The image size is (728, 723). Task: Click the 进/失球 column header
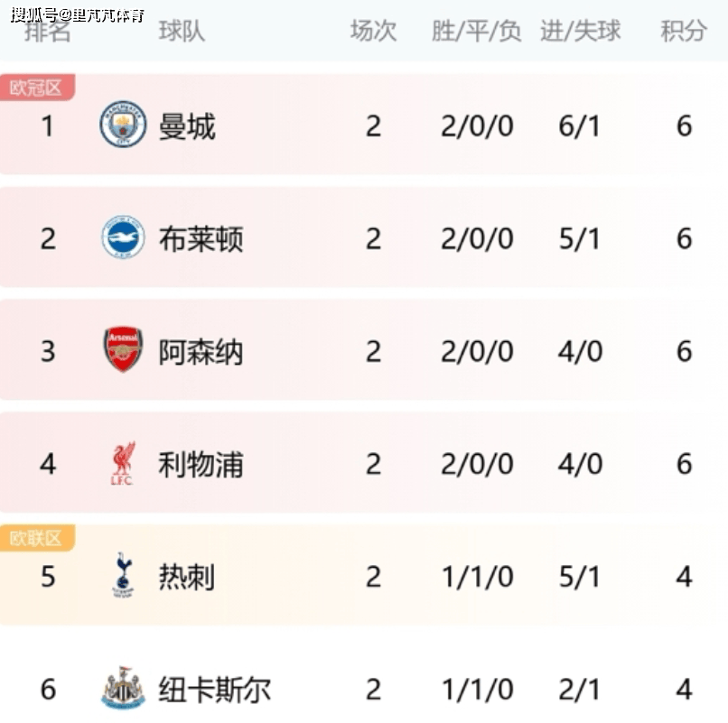(581, 31)
